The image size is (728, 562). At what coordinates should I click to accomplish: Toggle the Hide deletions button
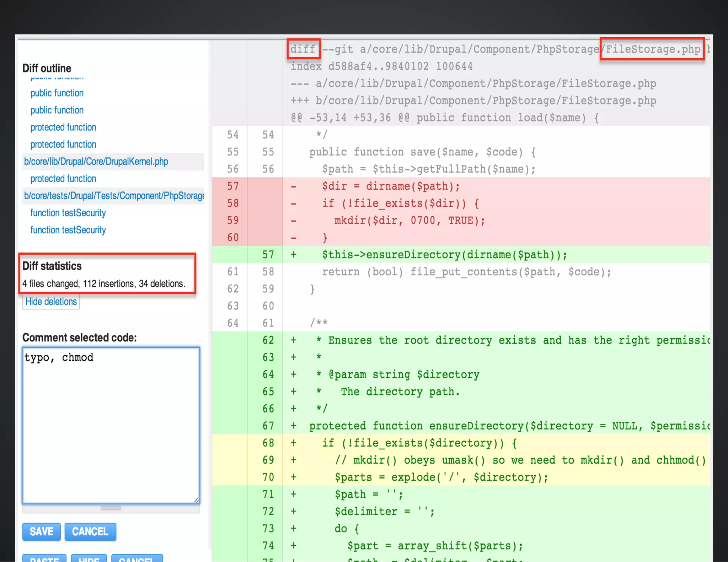(x=51, y=302)
